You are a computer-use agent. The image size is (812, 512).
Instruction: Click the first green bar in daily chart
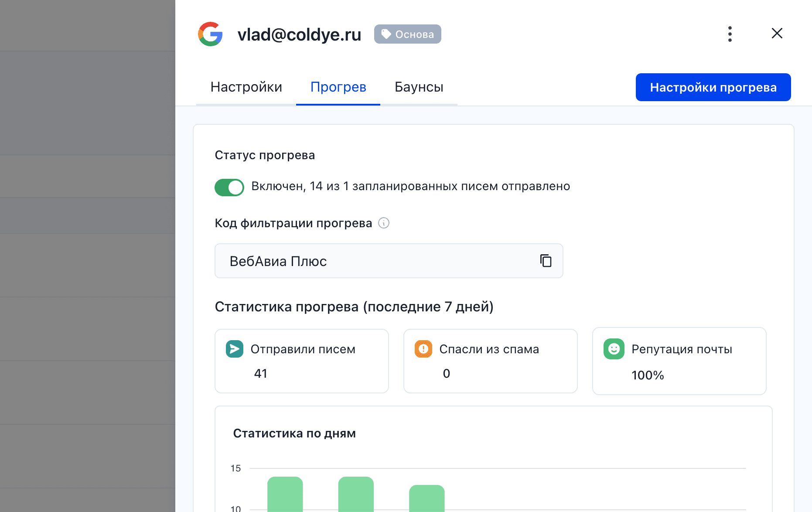point(285,495)
